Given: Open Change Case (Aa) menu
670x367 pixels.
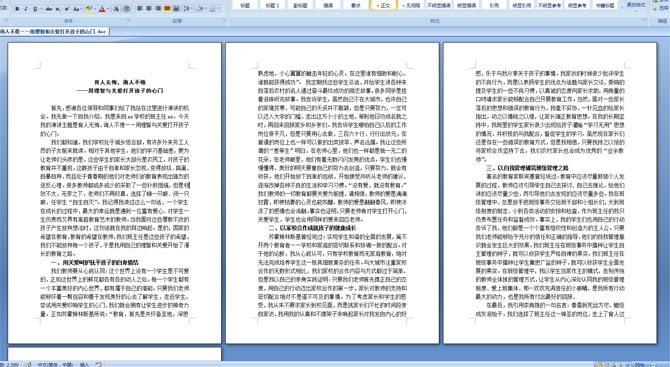Looking at the screenshot, I should click(77, 9).
